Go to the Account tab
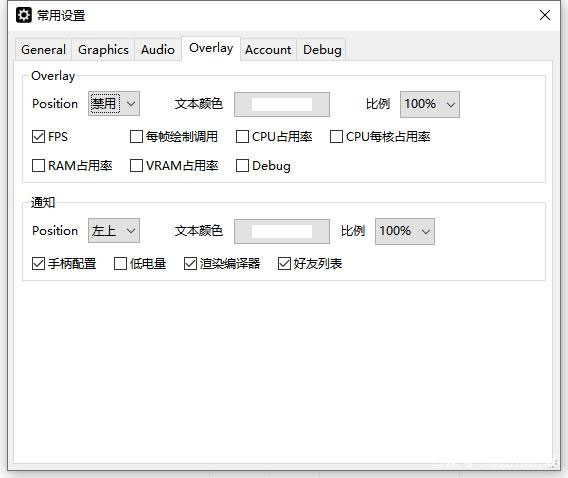This screenshot has width=568, height=478. (268, 50)
